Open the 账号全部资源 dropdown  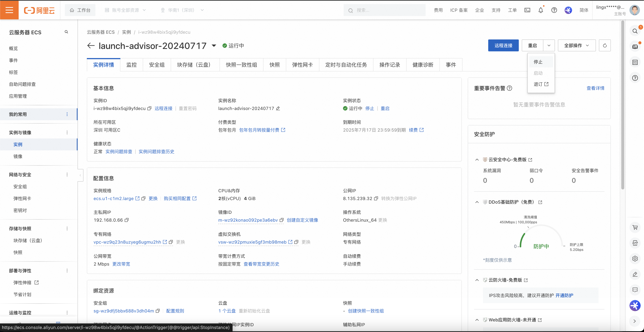(x=125, y=10)
